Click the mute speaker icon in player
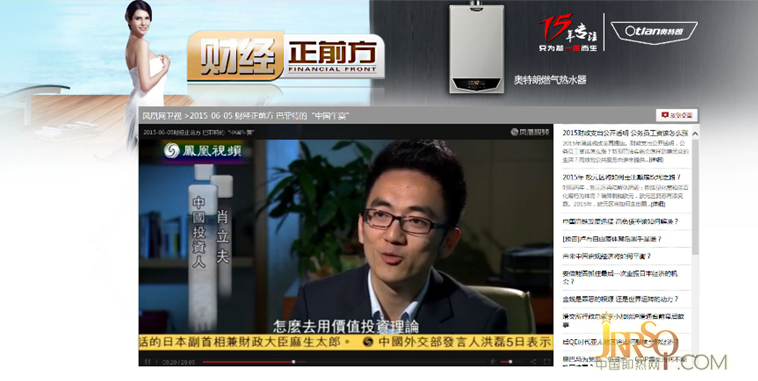The image size is (758, 381). [x=493, y=362]
